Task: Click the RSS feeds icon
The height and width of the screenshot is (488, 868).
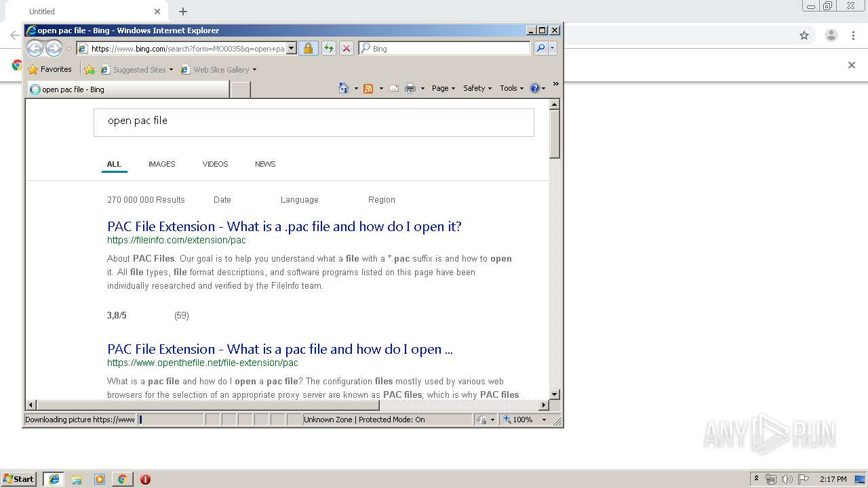Action: pyautogui.click(x=368, y=88)
